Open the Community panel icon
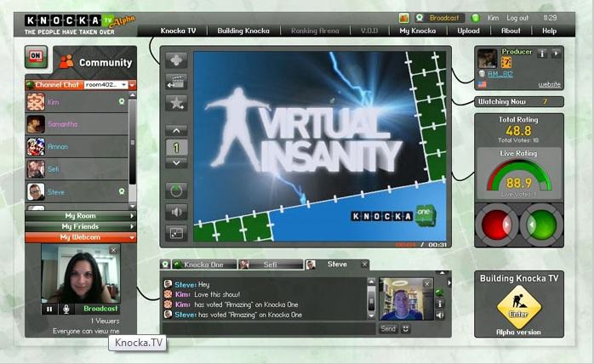 pos(66,62)
